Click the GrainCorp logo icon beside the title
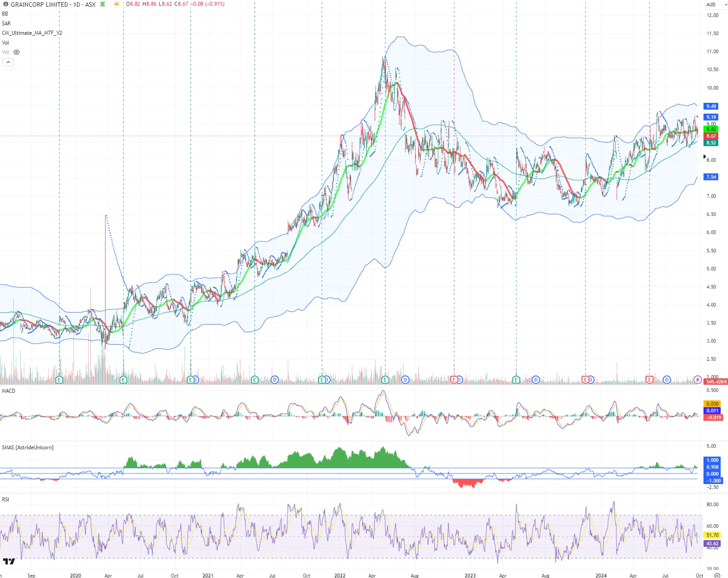 [x=5, y=4]
